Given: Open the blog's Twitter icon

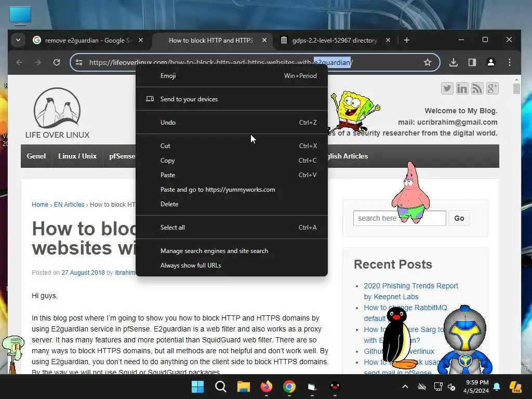Looking at the screenshot, I should coord(447,88).
